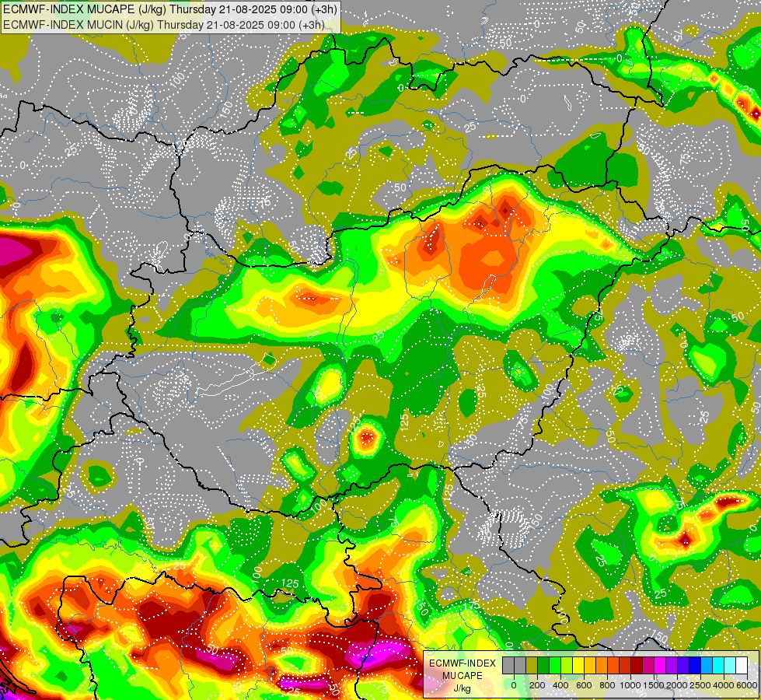Click the MUCAPE text in the legend box
761x700 pixels.
463,676
